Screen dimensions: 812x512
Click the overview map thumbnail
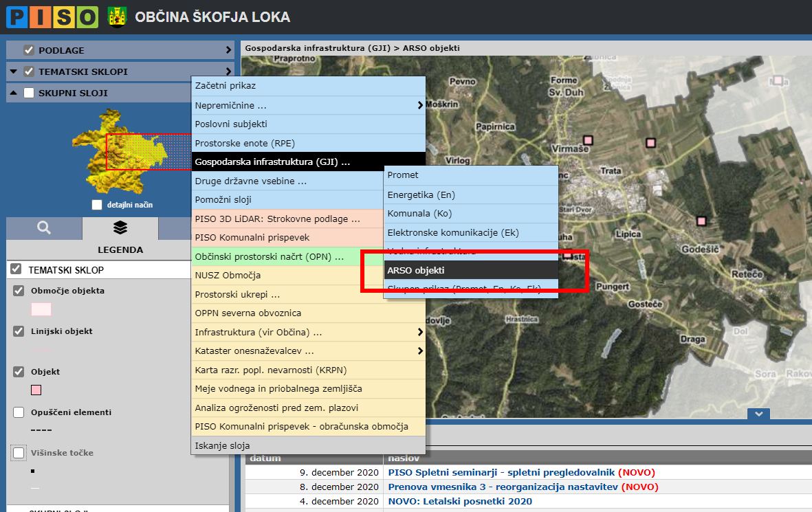[x=120, y=151]
